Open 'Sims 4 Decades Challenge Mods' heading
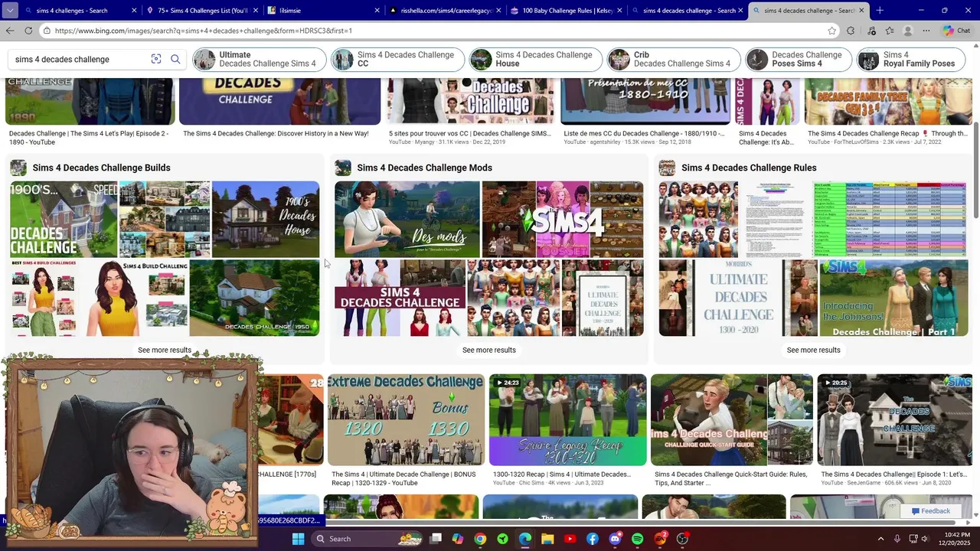The image size is (980, 551). point(424,168)
